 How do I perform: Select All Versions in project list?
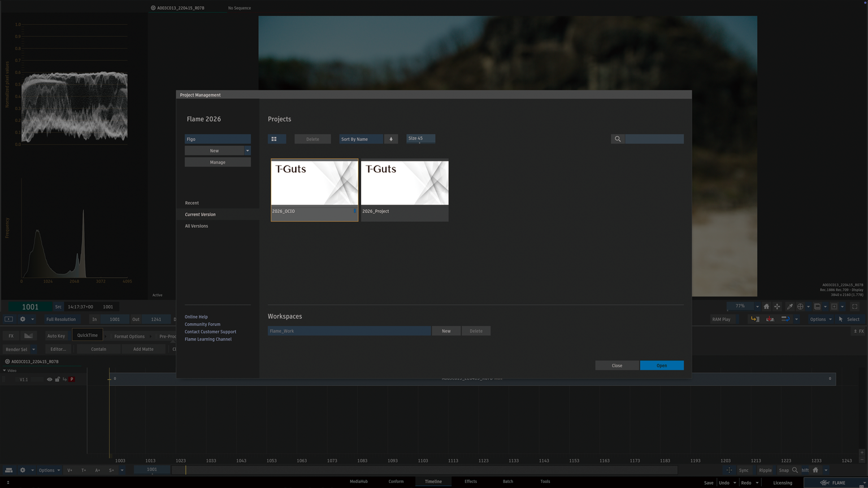pyautogui.click(x=196, y=226)
